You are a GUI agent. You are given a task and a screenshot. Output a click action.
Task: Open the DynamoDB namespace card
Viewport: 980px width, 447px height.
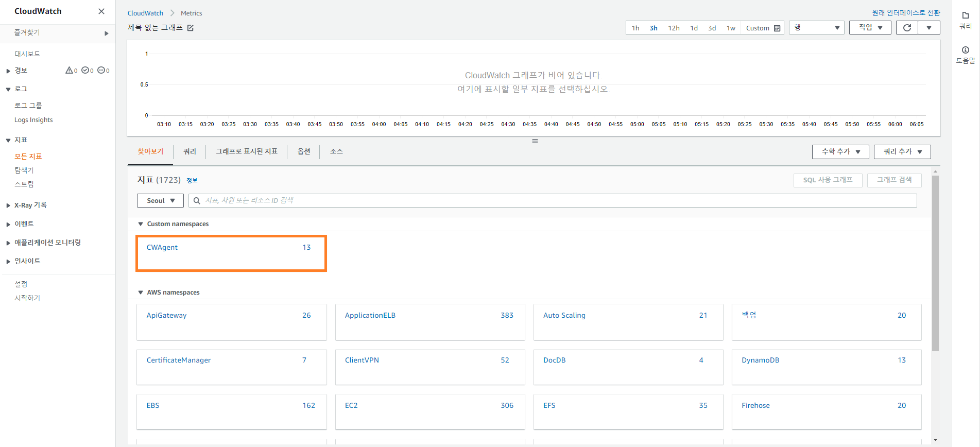coord(827,367)
